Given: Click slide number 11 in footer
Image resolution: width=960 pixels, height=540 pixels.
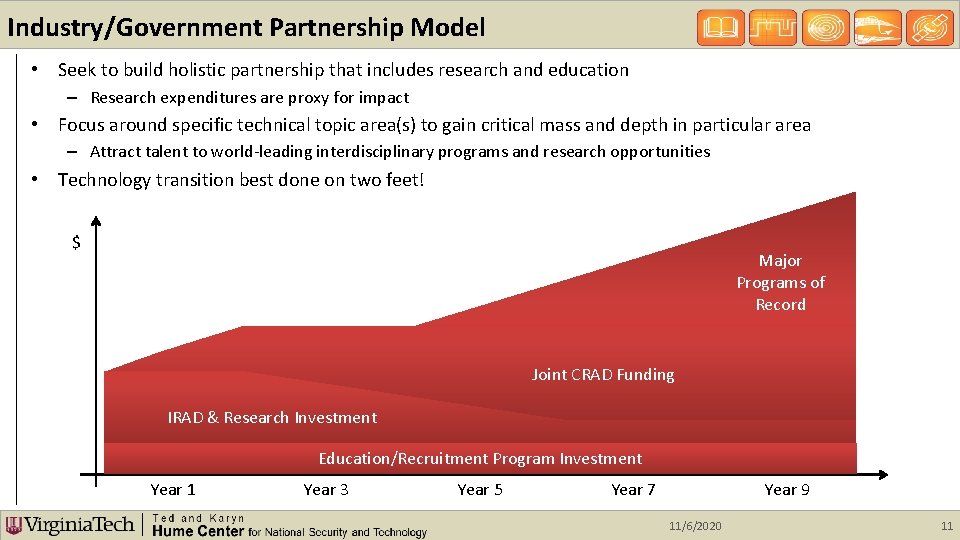Looking at the screenshot, I should (x=947, y=526).
